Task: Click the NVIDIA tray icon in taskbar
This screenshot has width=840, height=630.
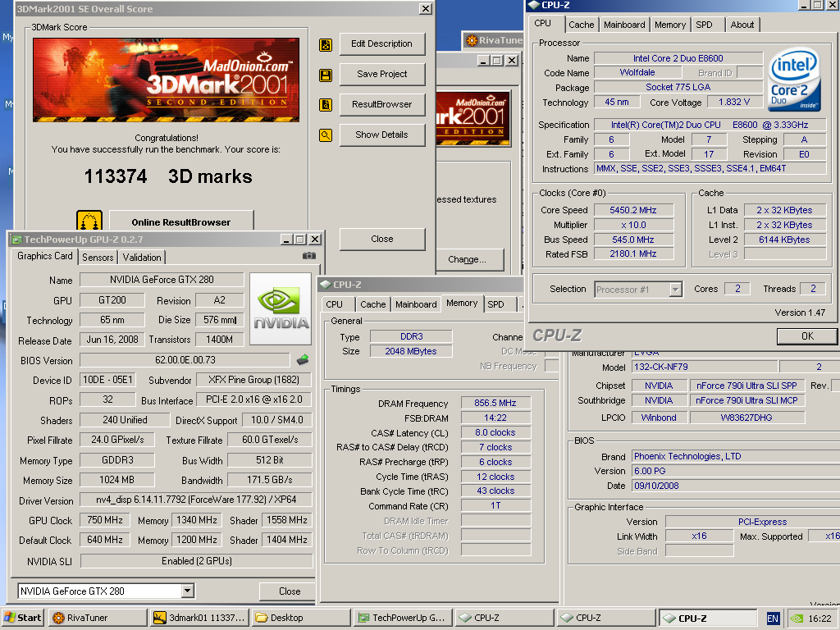Action: point(797,619)
